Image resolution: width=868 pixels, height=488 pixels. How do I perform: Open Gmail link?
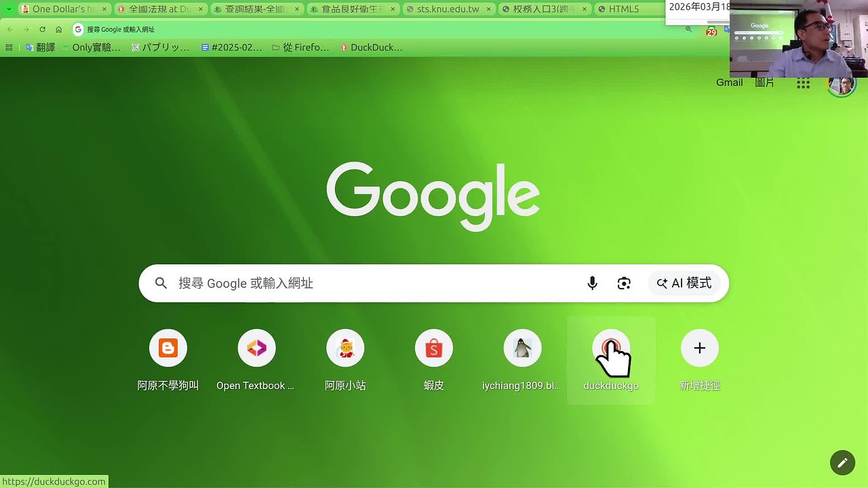click(x=730, y=83)
